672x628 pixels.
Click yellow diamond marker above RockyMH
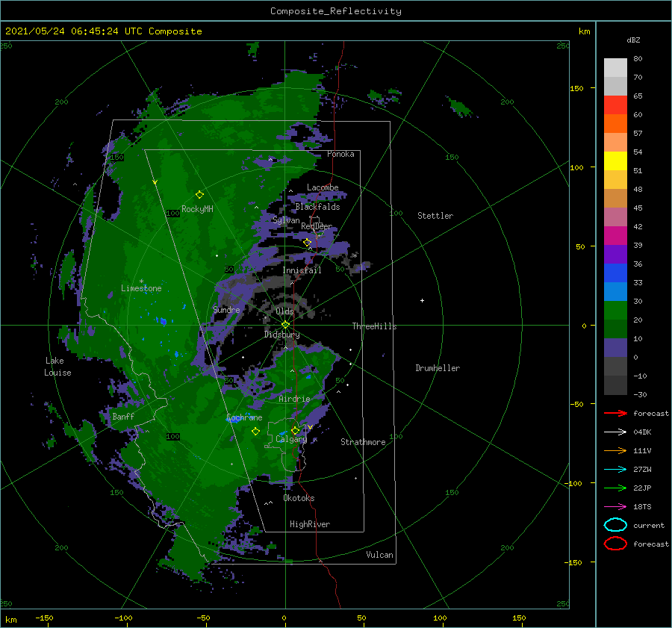(199, 195)
